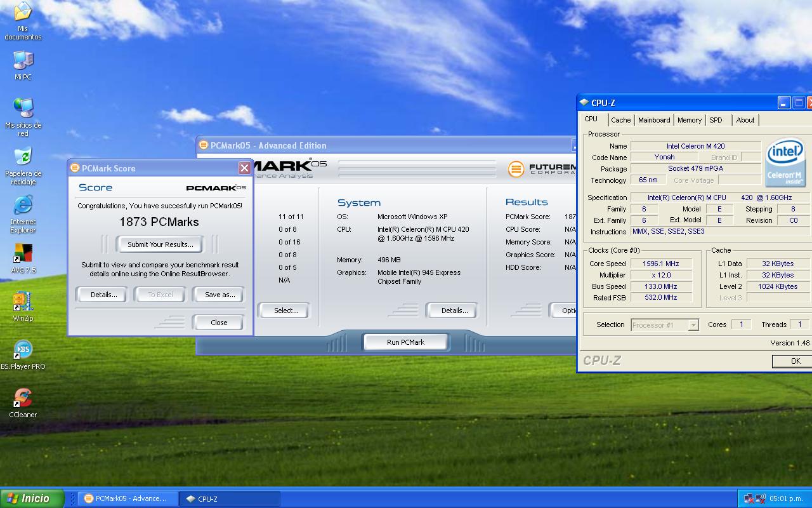The image size is (812, 508).
Task: Click Mobile Intel(R) 945 Express graphics text
Action: pyautogui.click(x=419, y=277)
